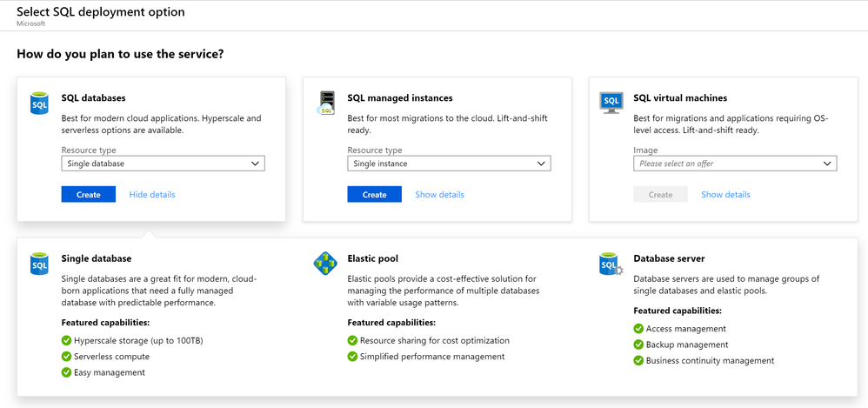Create a SQL managed instance
The height and width of the screenshot is (408, 868).
point(374,195)
